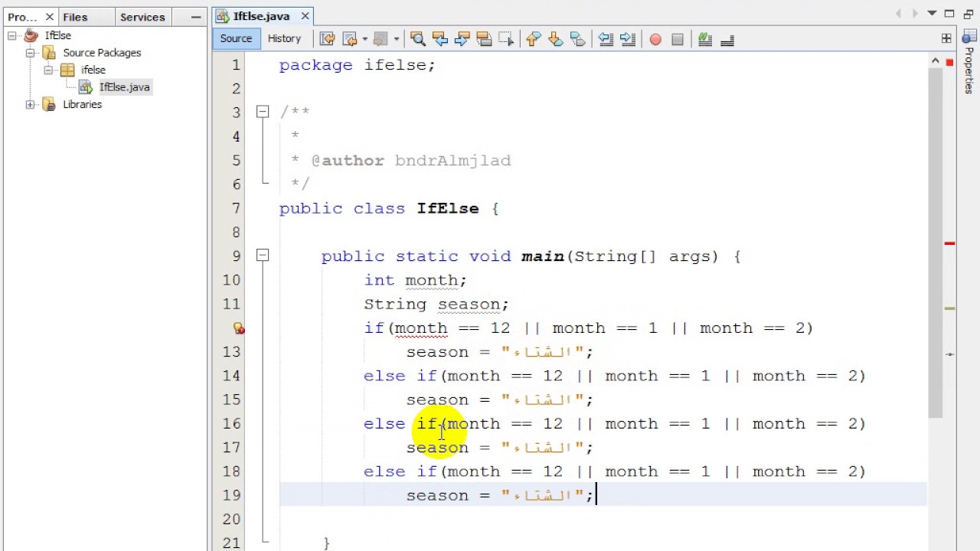
Task: Click the variable season on line 11
Action: pos(469,305)
